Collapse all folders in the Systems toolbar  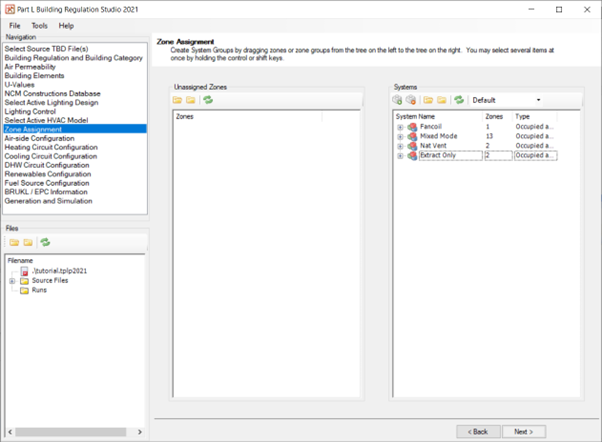click(442, 100)
